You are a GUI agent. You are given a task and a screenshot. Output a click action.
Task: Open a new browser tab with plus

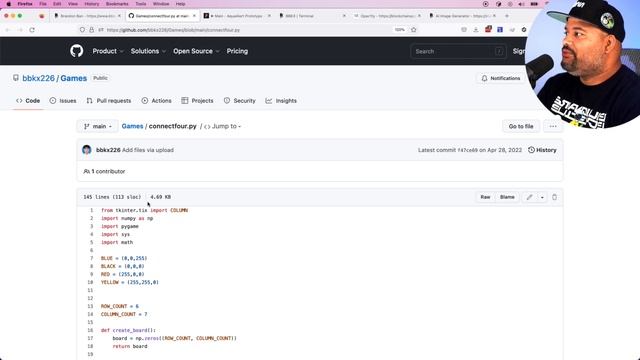pos(507,16)
